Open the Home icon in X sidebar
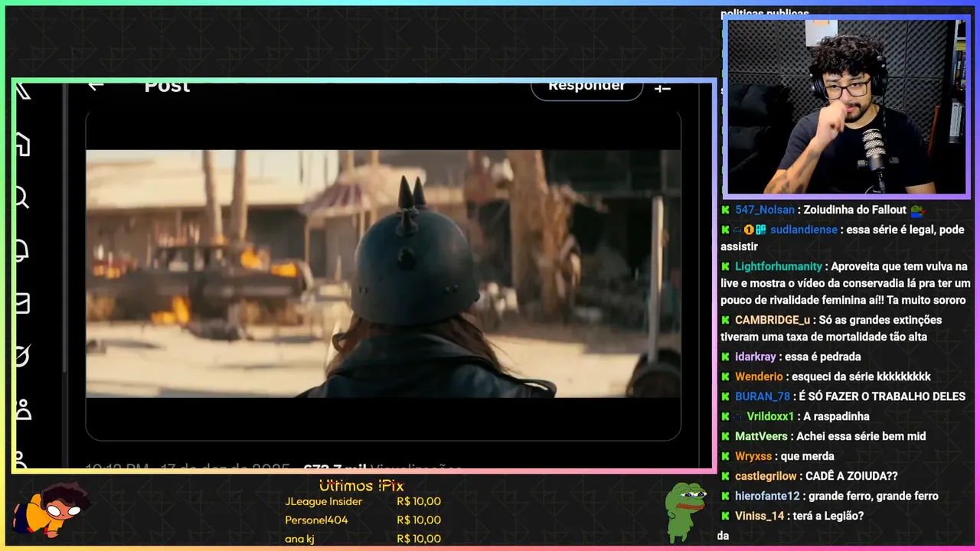The width and height of the screenshot is (980, 551). point(22,143)
